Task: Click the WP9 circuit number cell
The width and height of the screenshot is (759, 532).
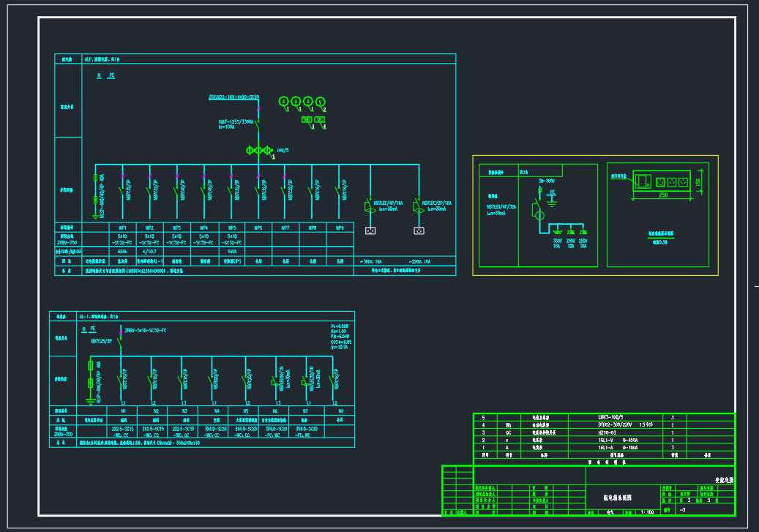Action: [x=339, y=228]
